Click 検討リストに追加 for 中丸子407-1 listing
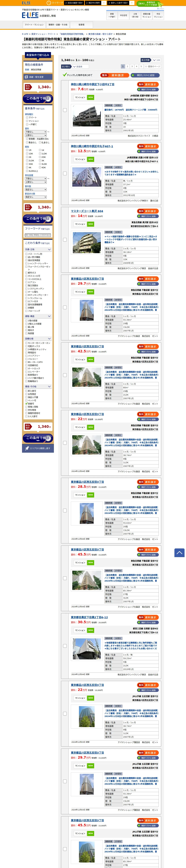 (148, 152)
